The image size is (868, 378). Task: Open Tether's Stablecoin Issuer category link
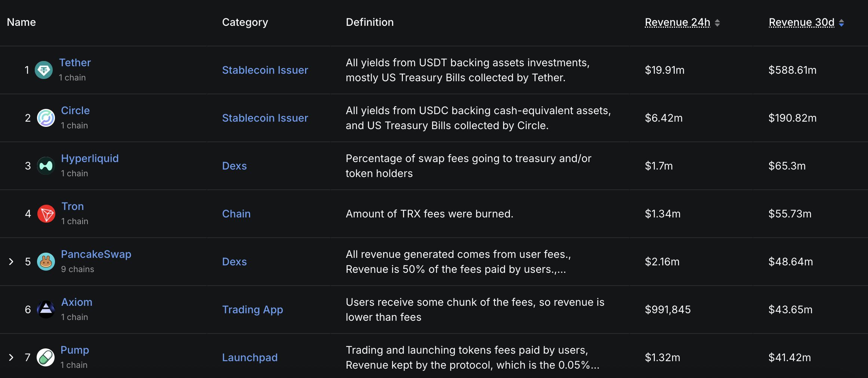(265, 70)
